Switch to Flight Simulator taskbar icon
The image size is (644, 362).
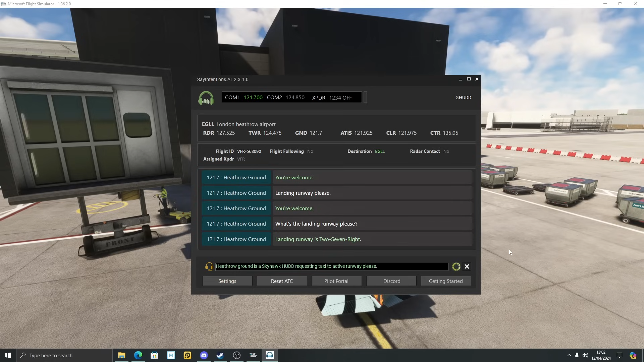coord(253,355)
